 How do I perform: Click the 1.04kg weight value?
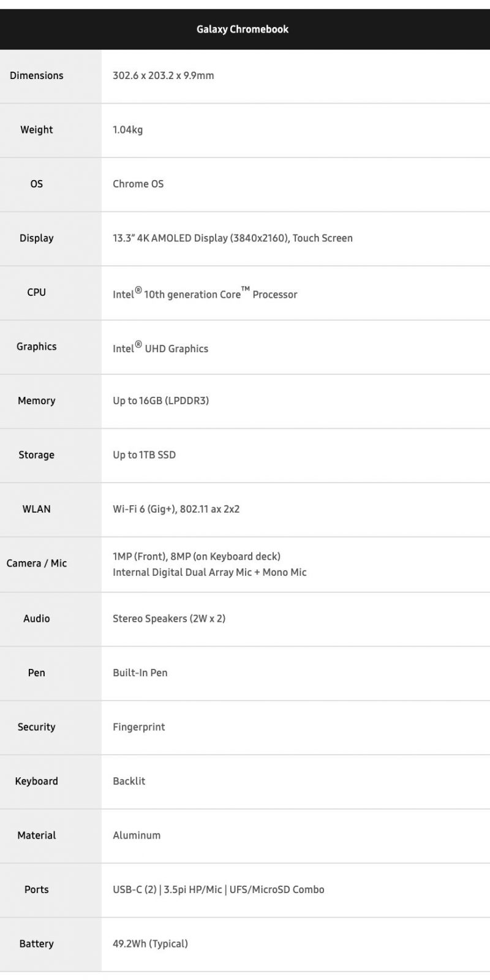[x=127, y=130]
